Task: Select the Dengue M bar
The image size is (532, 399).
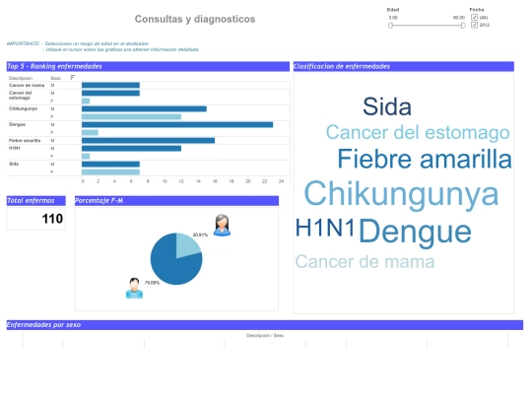Action: [x=177, y=124]
